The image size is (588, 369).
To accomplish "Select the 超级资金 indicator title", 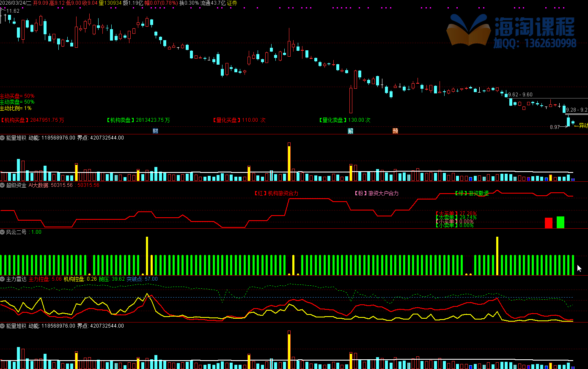I will click(16, 185).
